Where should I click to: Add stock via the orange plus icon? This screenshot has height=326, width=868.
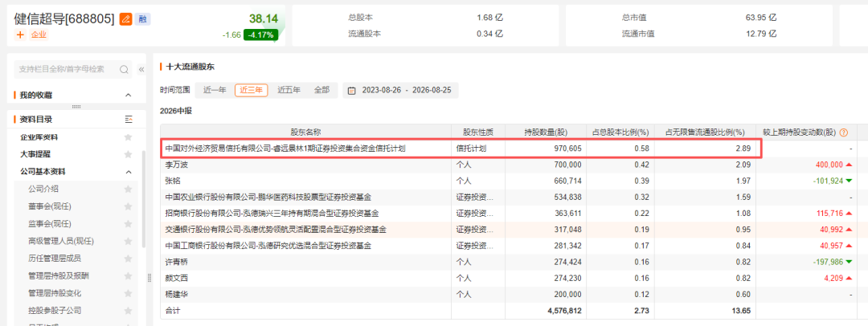(x=20, y=35)
